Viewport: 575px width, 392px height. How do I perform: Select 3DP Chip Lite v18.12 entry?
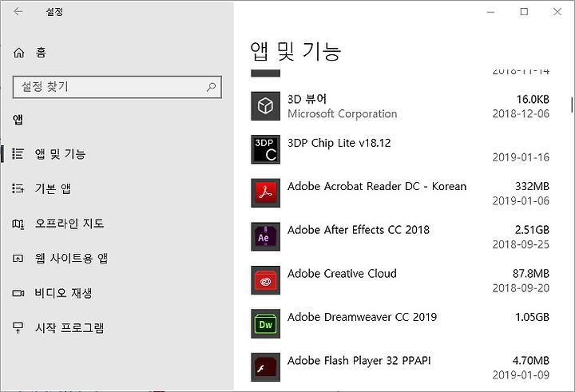point(339,143)
